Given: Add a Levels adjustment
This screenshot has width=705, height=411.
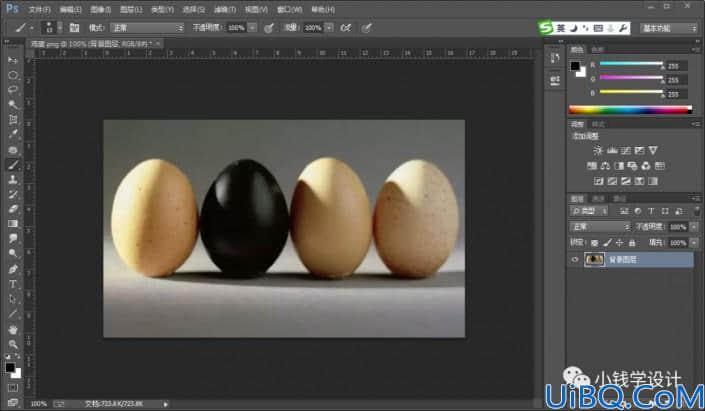Looking at the screenshot, I should tap(611, 151).
